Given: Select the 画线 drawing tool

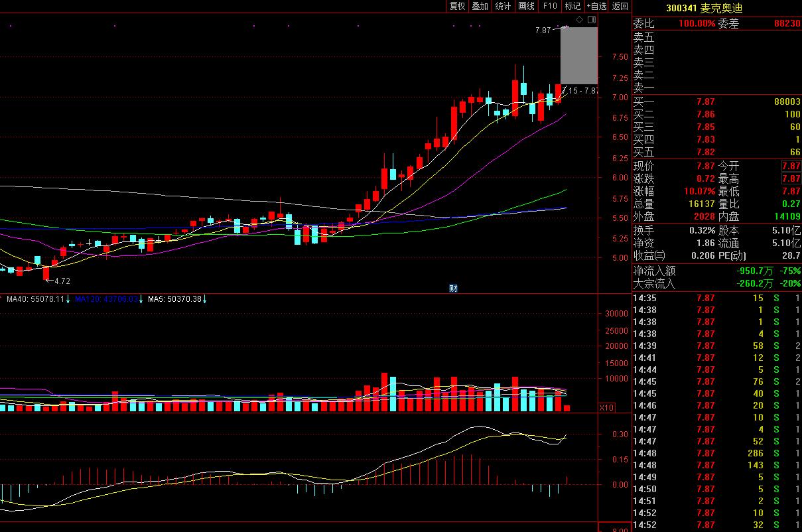Looking at the screenshot, I should pyautogui.click(x=526, y=6).
